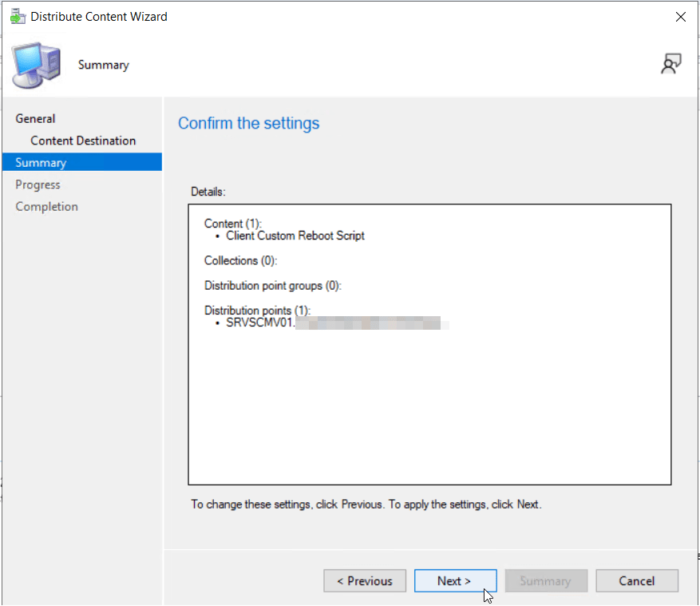Click the greyed-out Summary button
The height and width of the screenshot is (606, 700).
click(545, 581)
